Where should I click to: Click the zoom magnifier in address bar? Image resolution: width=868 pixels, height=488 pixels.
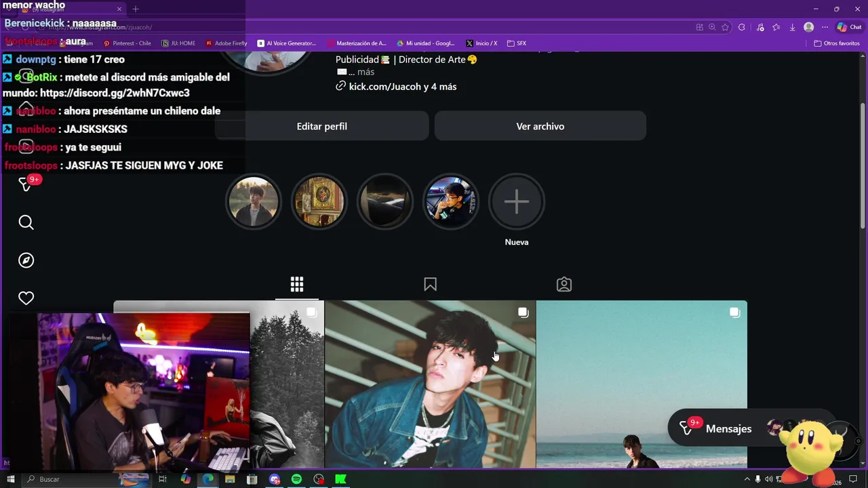click(x=712, y=27)
